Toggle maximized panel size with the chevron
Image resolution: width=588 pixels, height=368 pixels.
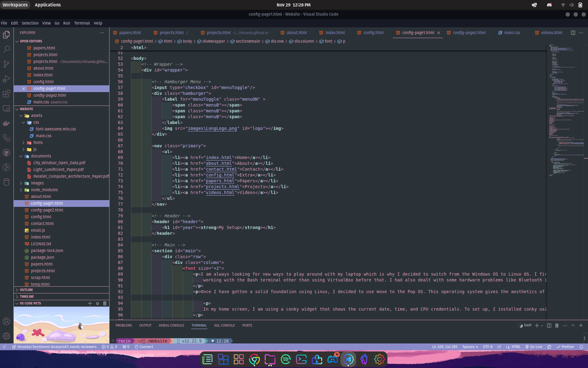(x=573, y=325)
